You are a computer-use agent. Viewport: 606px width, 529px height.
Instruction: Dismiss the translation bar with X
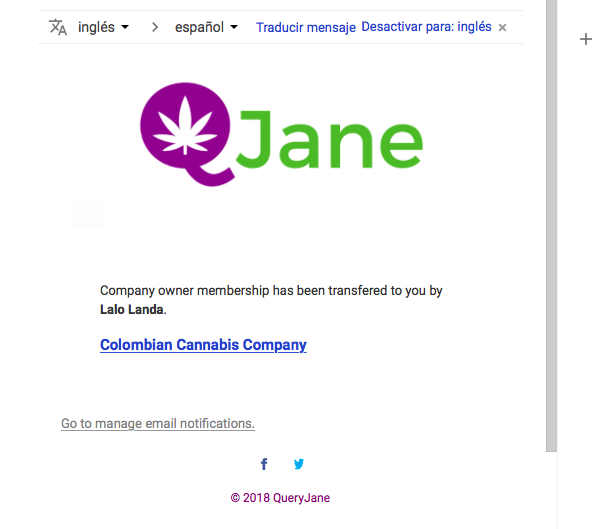click(502, 27)
